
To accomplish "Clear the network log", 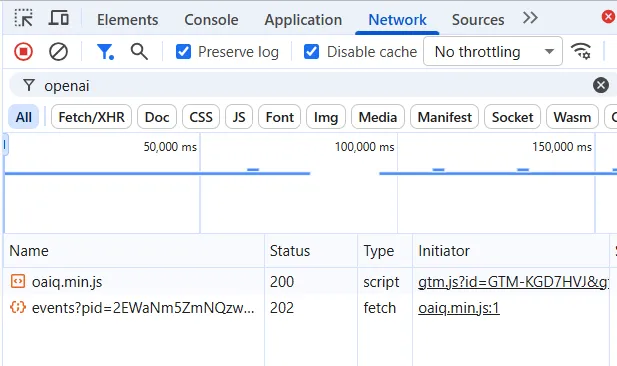I will pyautogui.click(x=58, y=52).
